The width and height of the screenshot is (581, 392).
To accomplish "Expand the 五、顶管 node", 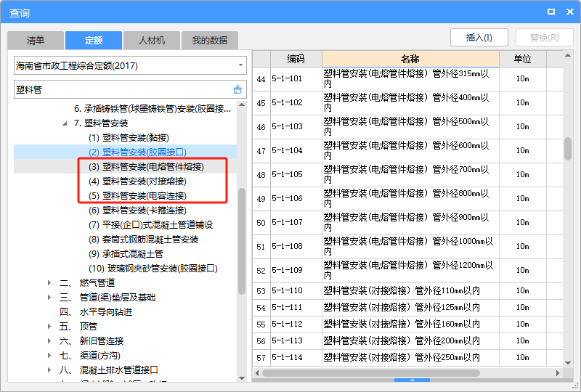I will pos(49,327).
